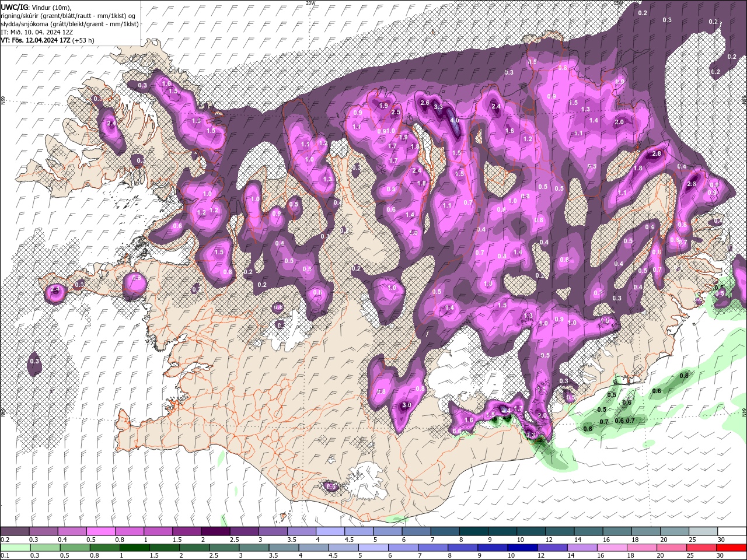Click the 0.8–1 green rain swatch
Viewport: 747px width, 560px height.
105,548
